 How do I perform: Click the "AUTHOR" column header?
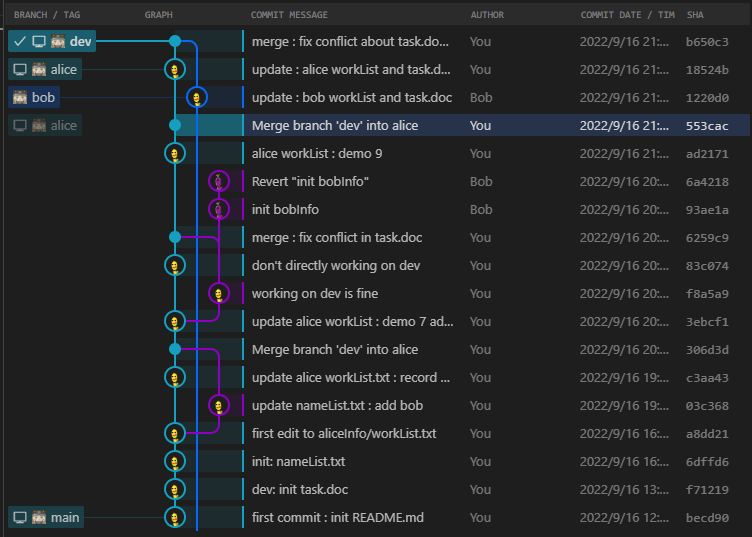(487, 15)
